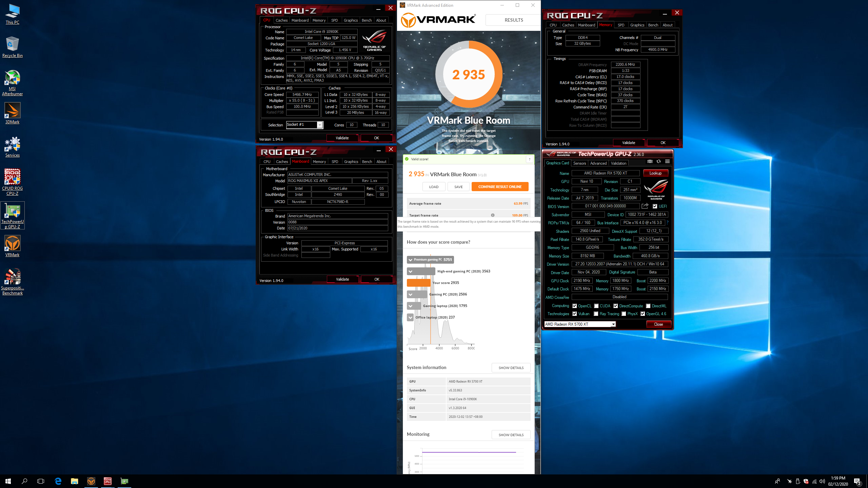This screenshot has width=868, height=488.
Task: Open RESULTS tab in VRMark
Action: click(x=513, y=20)
